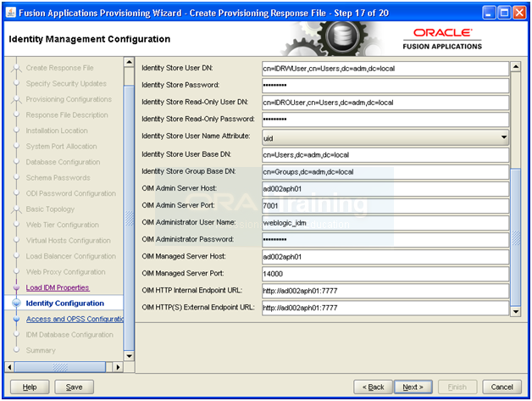This screenshot has height=401, width=532.
Task: Click the Next button
Action: pyautogui.click(x=413, y=387)
